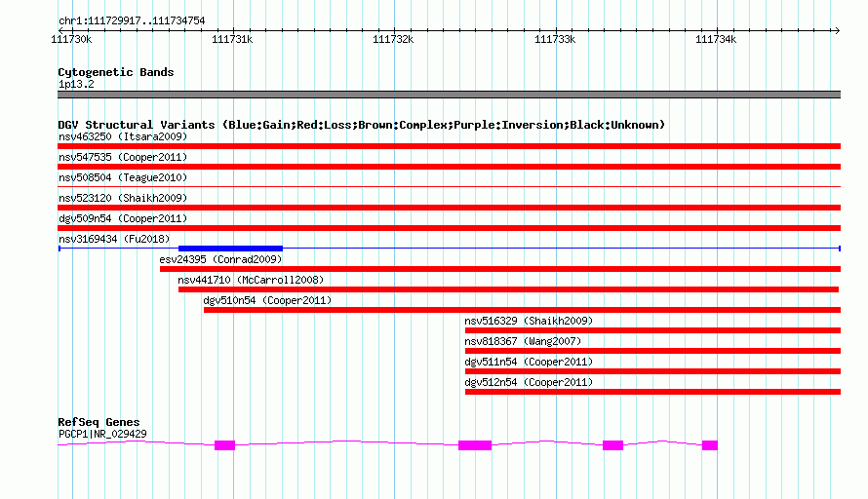
Task: Click the nsv463250 (Itsara2009) variant label
Action: (123, 136)
